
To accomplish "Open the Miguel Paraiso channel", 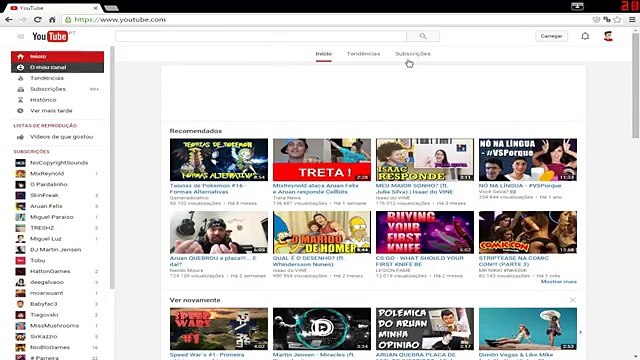I will click(58, 217).
